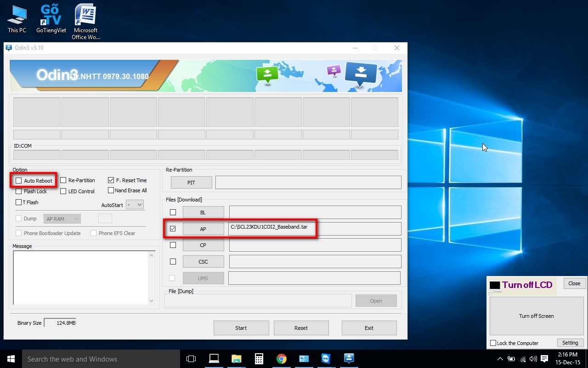Image resolution: width=588 pixels, height=368 pixels.
Task: Click the AP file path field
Action: [315, 229]
